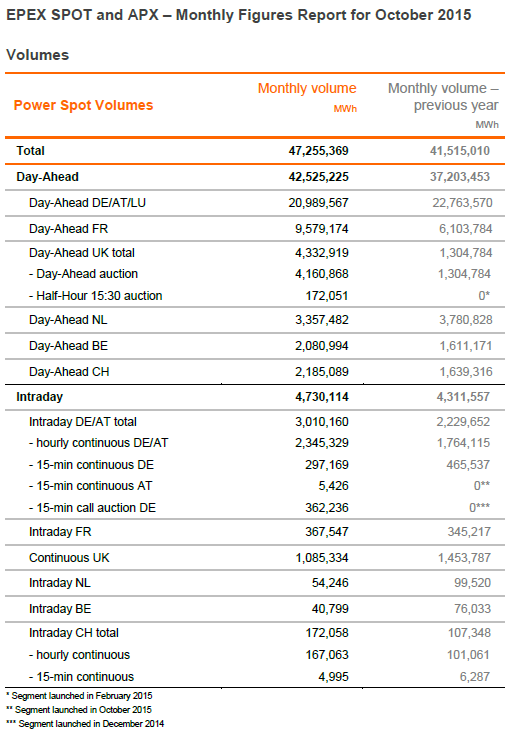Click the Total value 47,255,369
513x736 pixels.
(318, 151)
